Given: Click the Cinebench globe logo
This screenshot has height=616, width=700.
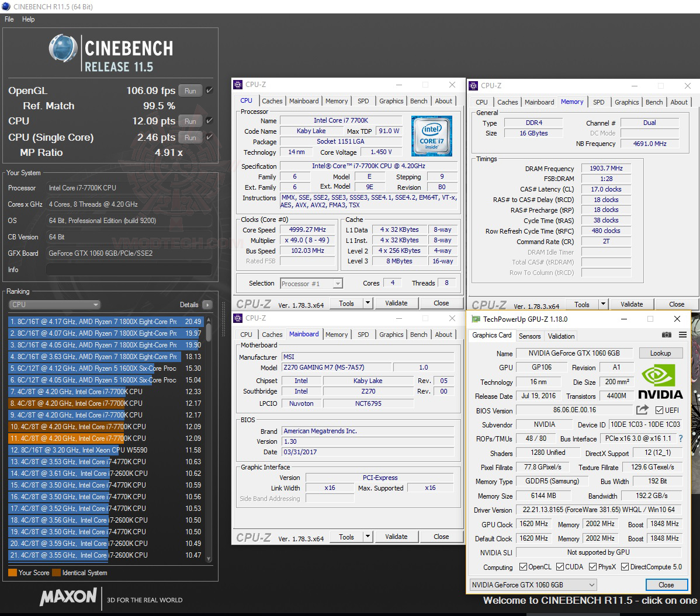Looking at the screenshot, I should pos(63,48).
